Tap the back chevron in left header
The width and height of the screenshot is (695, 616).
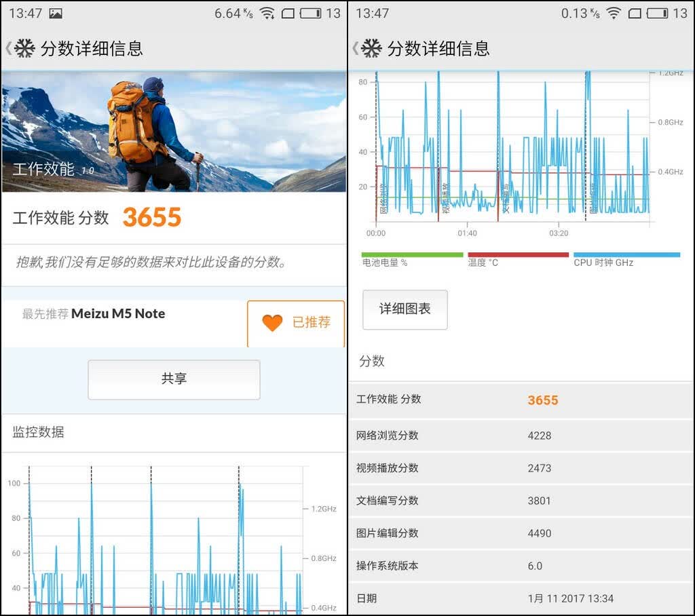(8, 48)
